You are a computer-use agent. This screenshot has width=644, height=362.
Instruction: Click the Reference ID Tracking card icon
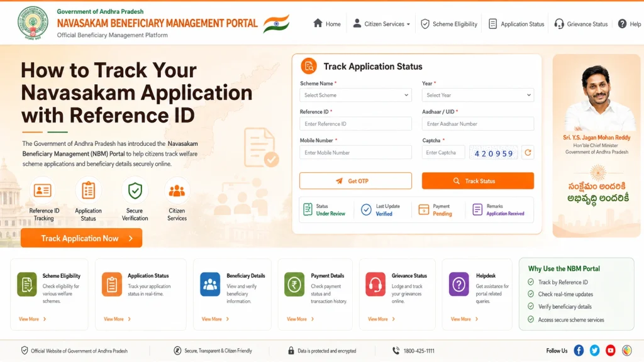(x=42, y=190)
